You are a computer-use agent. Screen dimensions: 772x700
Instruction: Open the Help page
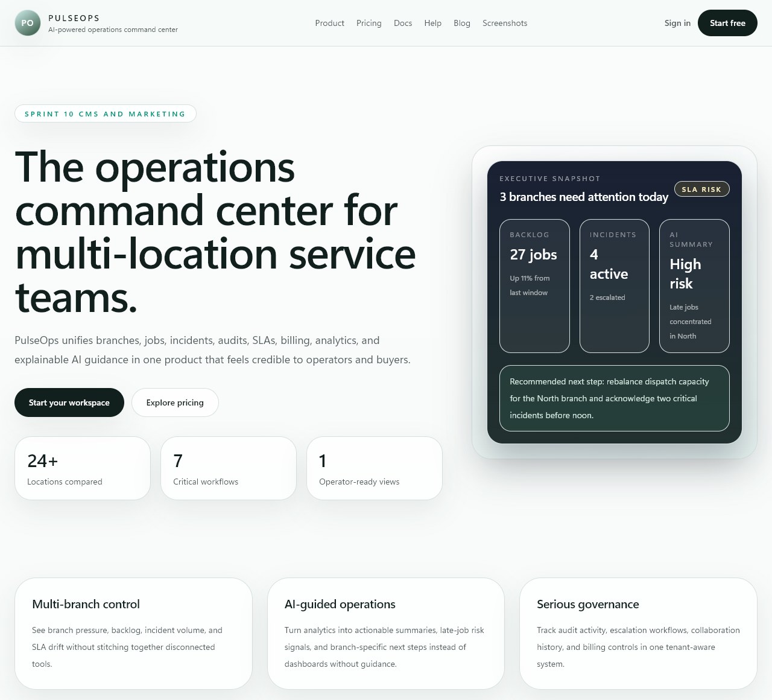432,23
